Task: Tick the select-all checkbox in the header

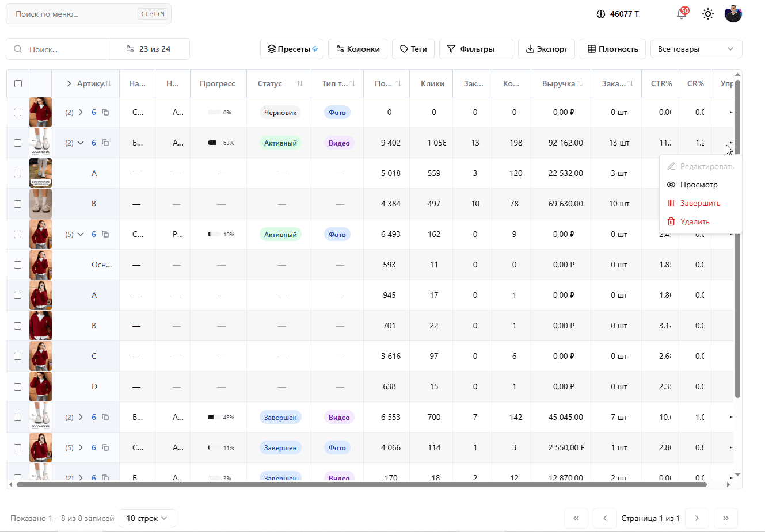Action: [18, 84]
